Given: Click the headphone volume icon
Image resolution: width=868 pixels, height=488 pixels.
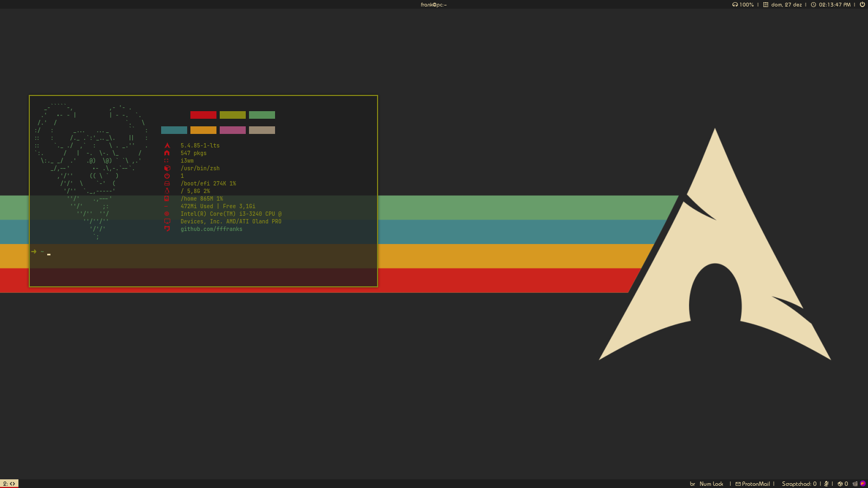Looking at the screenshot, I should click(x=735, y=4).
